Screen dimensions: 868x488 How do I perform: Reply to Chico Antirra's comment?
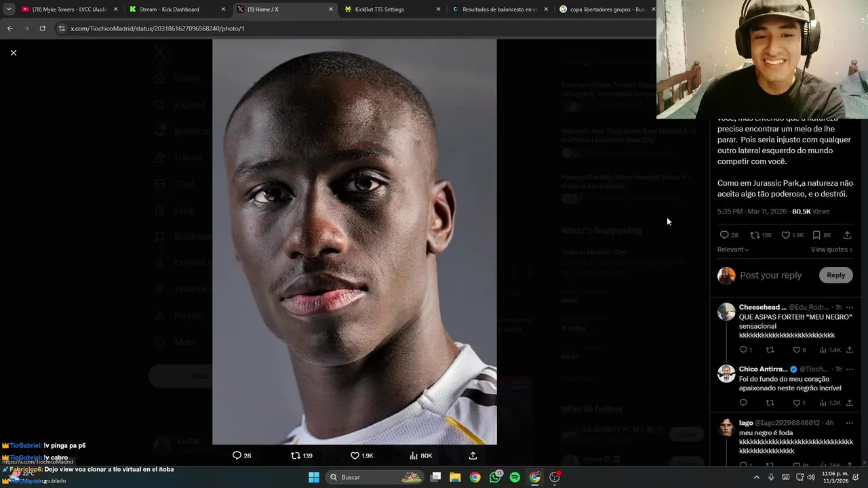[x=743, y=403]
